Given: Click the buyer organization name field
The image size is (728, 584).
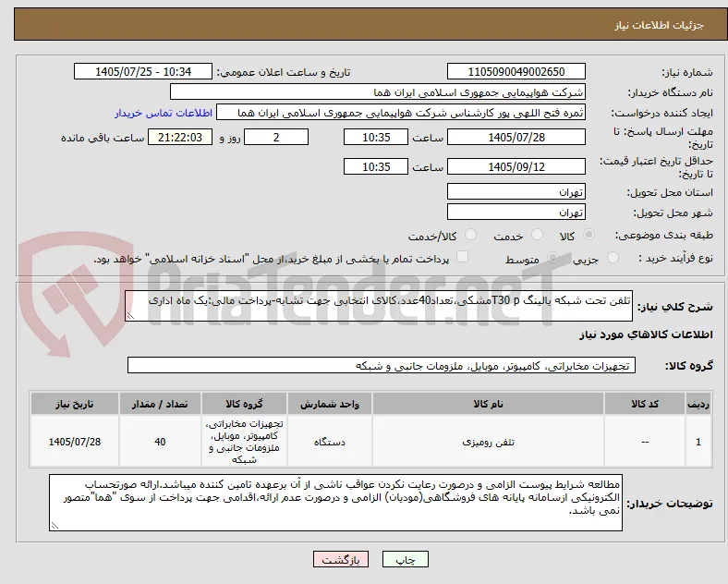Looking at the screenshot, I should pos(378,91).
